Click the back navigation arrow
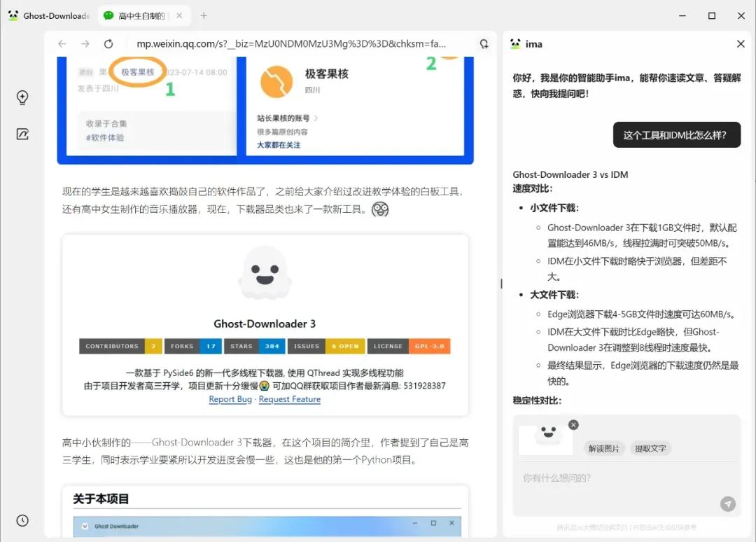This screenshot has height=542, width=756. click(x=62, y=43)
